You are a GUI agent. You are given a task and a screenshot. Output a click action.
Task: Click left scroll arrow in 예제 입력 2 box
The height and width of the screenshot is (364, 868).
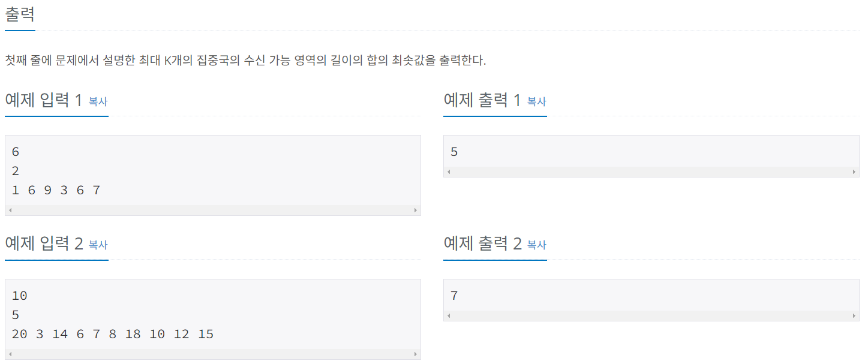[x=10, y=354]
